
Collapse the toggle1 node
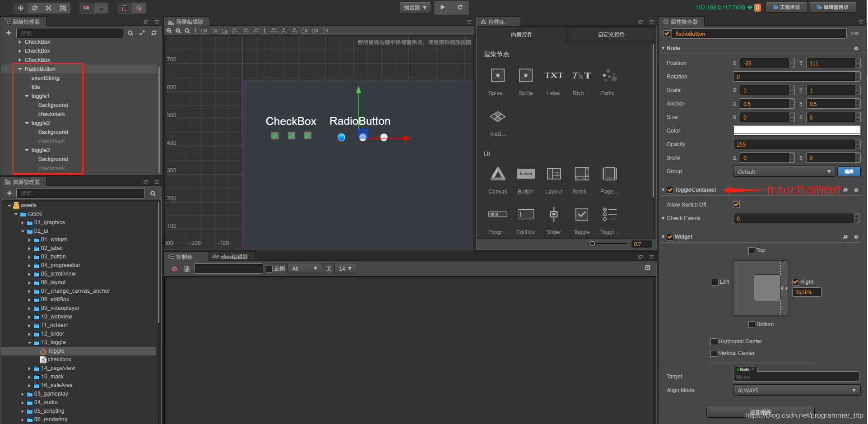[27, 96]
